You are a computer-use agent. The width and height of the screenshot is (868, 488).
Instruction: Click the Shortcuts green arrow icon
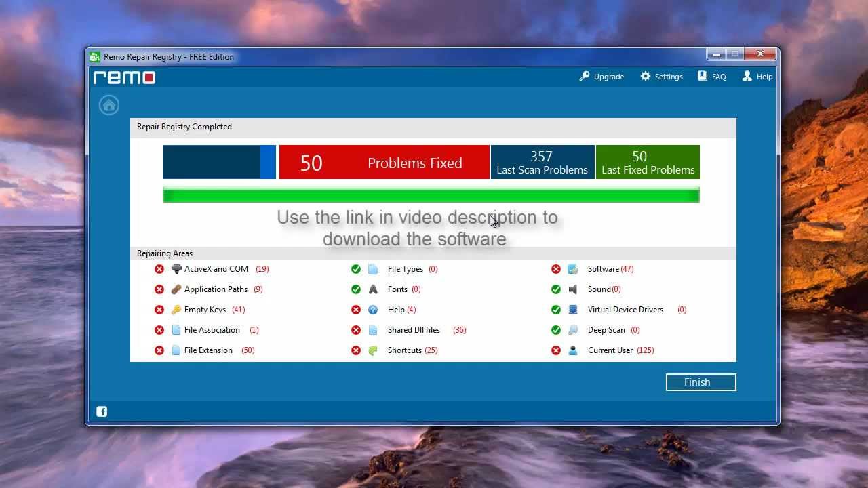tap(373, 350)
